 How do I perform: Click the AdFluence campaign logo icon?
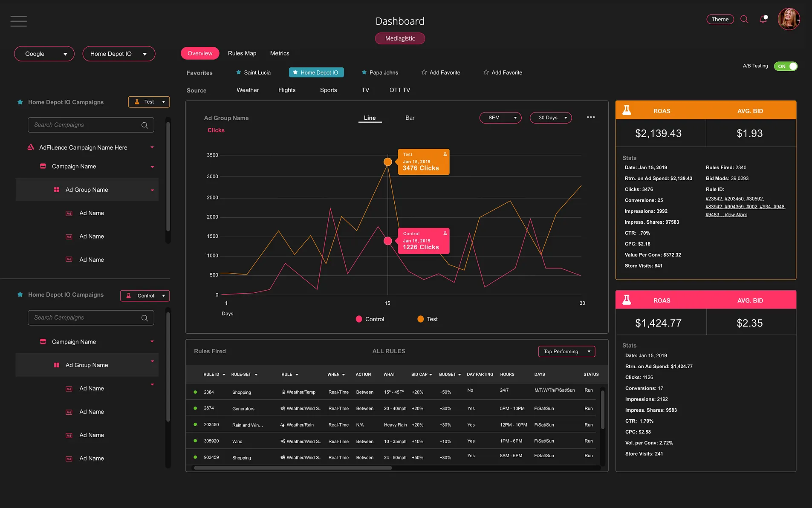[31, 147]
